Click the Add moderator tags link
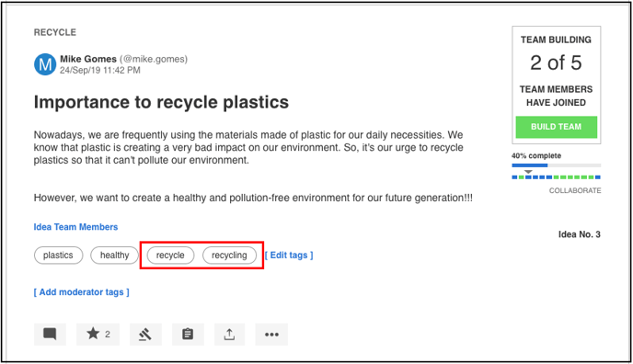633x364 pixels. click(x=82, y=292)
